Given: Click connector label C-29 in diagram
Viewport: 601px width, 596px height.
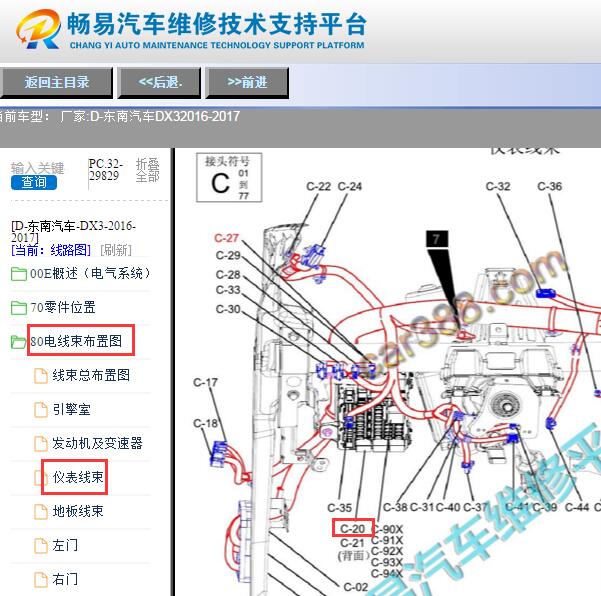Looking at the screenshot, I should coord(228,255).
